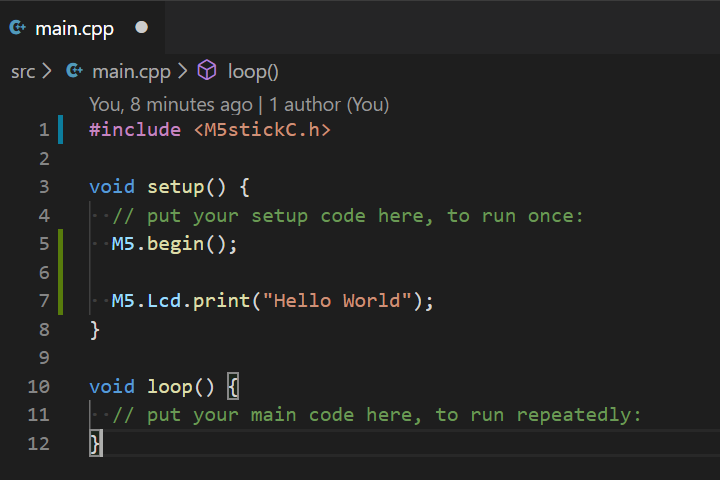
Task: Click the unsaved changes dot on main.cpp tab
Action: pyautogui.click(x=141, y=28)
